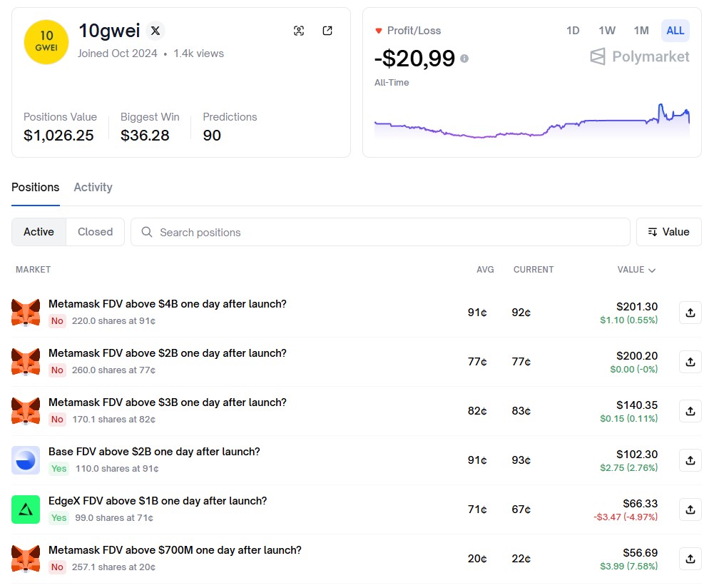Viewport: 714px width, 588px height.
Task: Click the Search positions field
Action: click(380, 232)
